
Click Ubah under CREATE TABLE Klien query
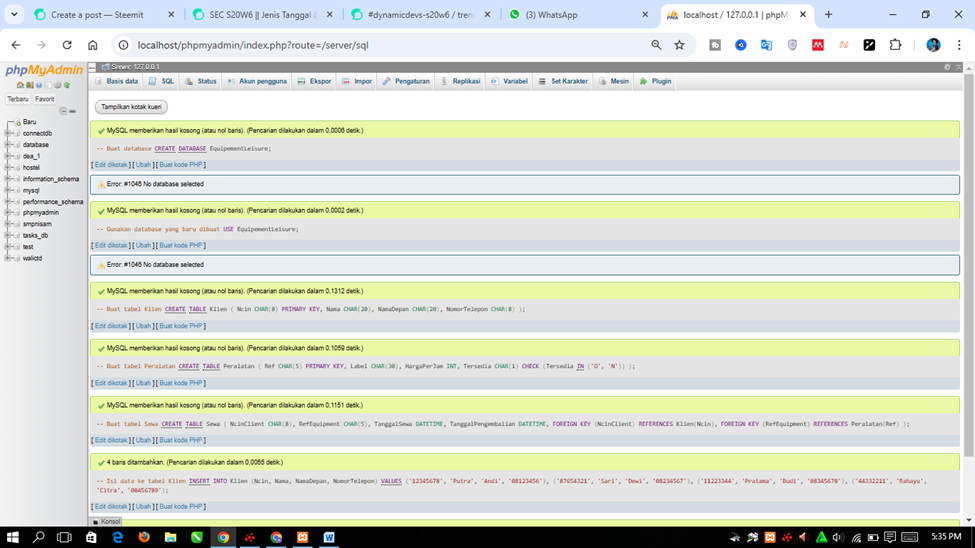coord(143,326)
